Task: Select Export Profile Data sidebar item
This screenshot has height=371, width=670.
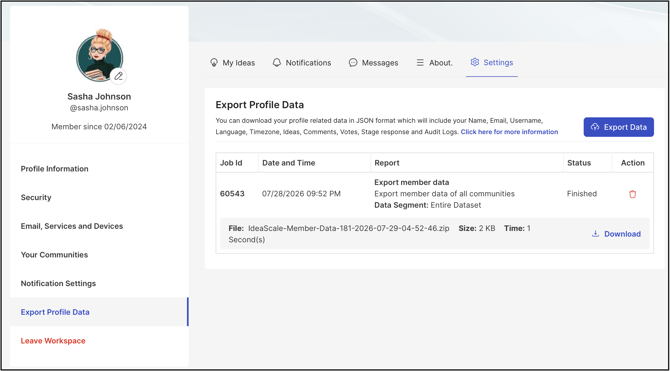Action: point(99,312)
